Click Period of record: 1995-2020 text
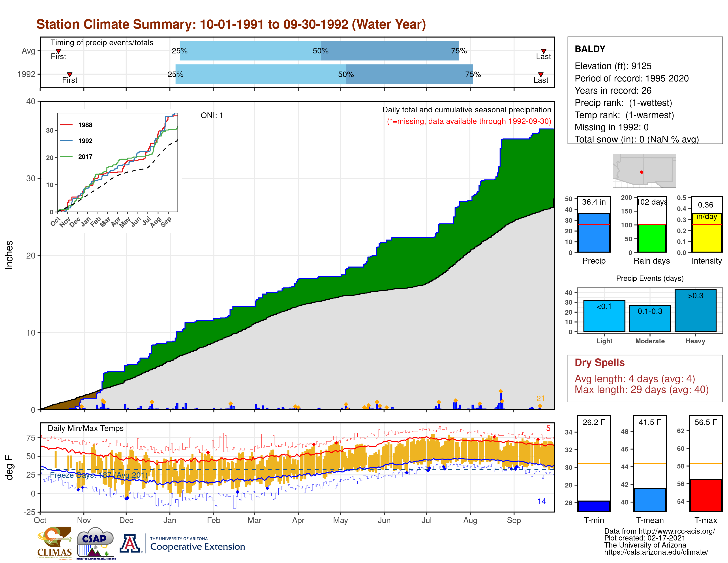The image size is (728, 563). pyautogui.click(x=632, y=78)
